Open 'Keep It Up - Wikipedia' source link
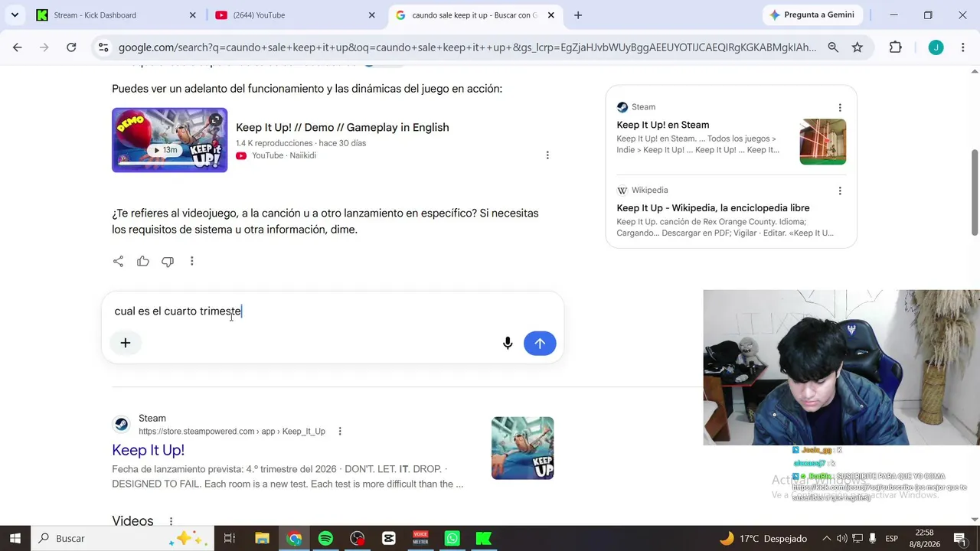This screenshot has width=980, height=551. point(713,208)
